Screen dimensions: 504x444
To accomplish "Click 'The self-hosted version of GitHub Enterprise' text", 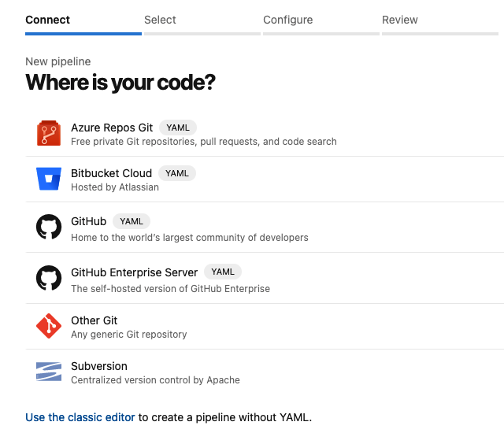I will [170, 288].
